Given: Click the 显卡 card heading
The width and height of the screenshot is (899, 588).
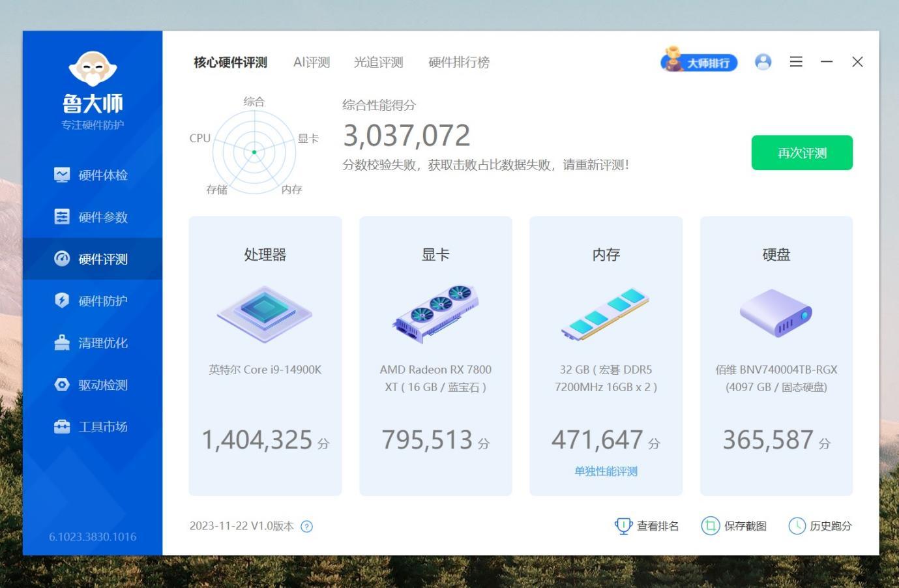Looking at the screenshot, I should coord(435,255).
